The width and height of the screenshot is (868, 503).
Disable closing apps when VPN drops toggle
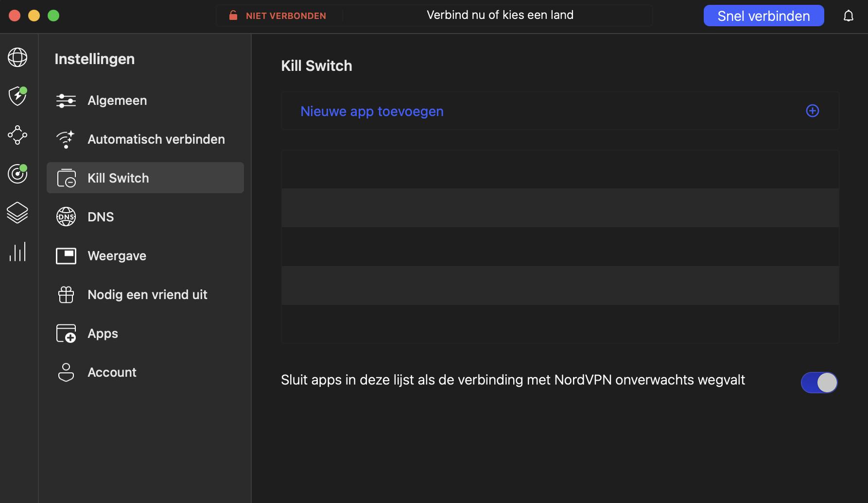(x=819, y=383)
